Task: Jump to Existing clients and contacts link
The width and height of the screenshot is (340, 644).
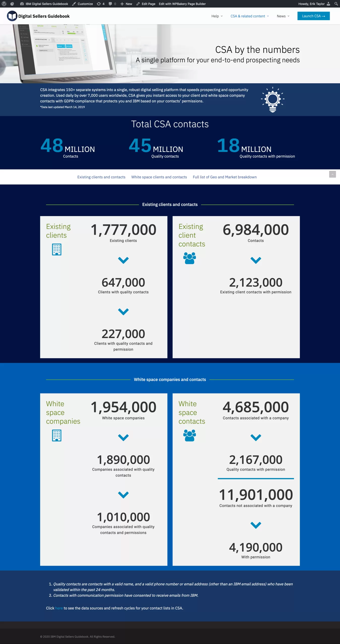Action: point(101,177)
